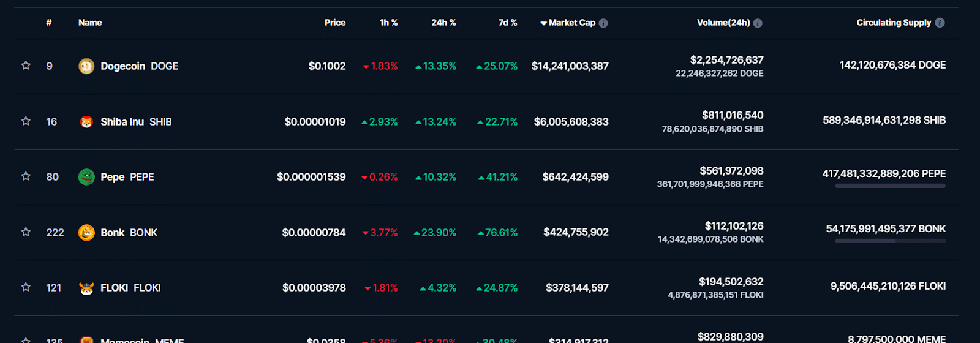Sort the table by Market Cap
Viewport: 980px width, 343px height.
(568, 23)
